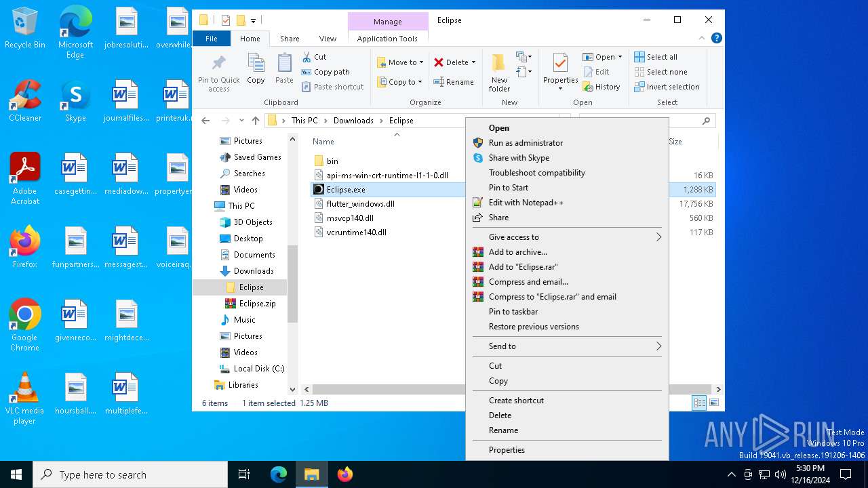Screen dimensions: 868x488
Task: Open the Windows Start button
Action: [x=16, y=474]
